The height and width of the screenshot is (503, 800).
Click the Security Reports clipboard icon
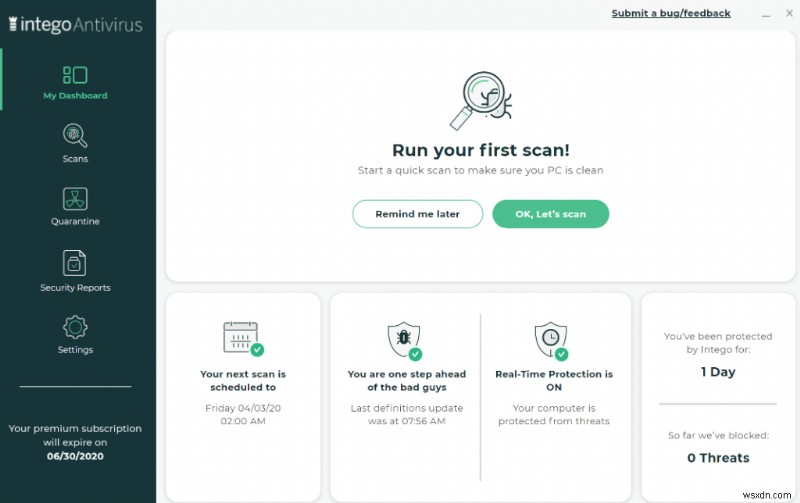pos(74,263)
